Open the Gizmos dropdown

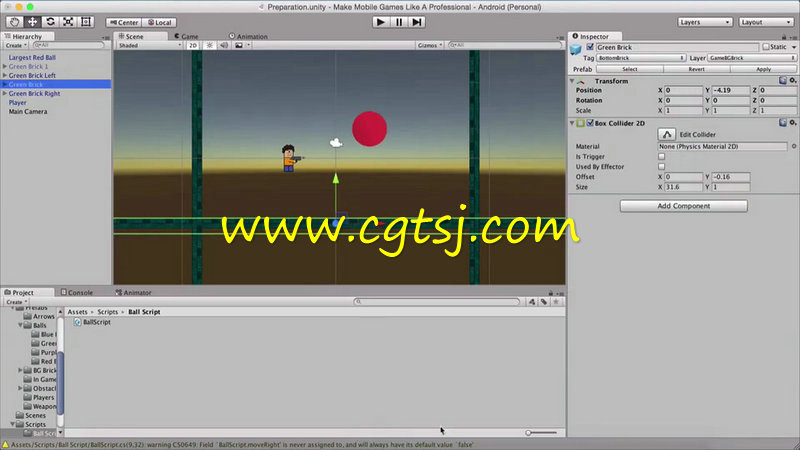pyautogui.click(x=430, y=45)
